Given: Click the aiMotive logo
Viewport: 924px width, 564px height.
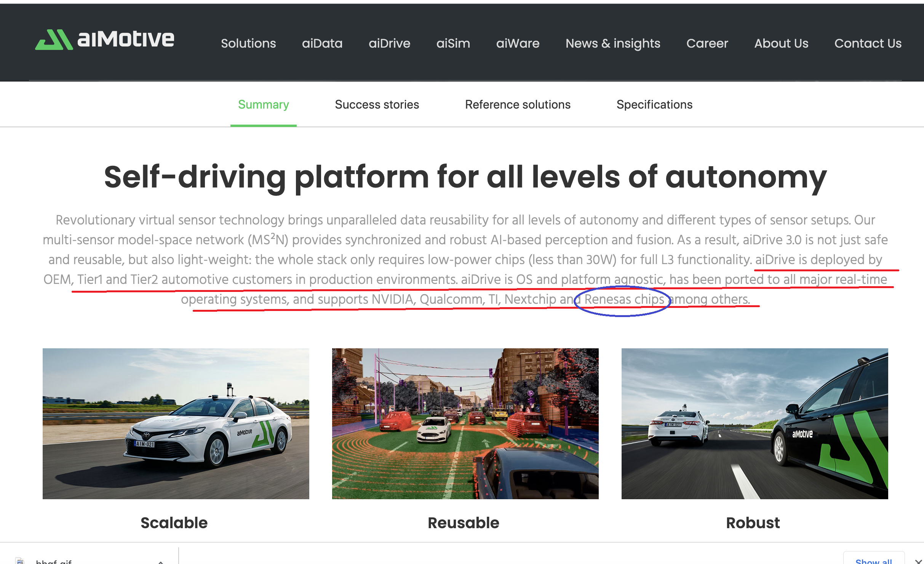Looking at the screenshot, I should point(105,40).
